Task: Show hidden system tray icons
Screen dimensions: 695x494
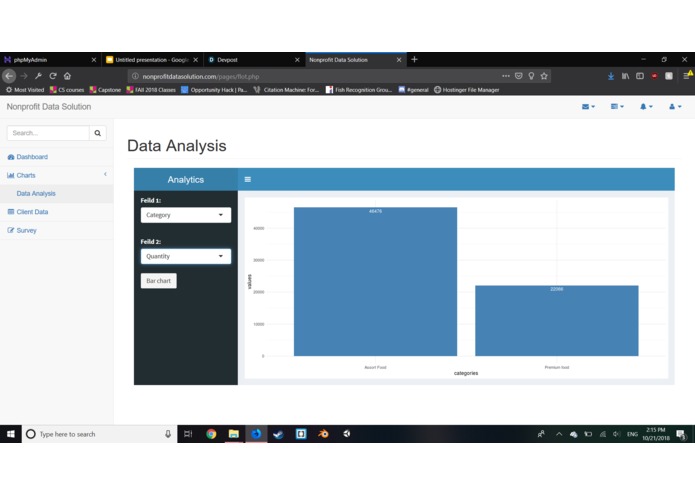Action: click(559, 434)
